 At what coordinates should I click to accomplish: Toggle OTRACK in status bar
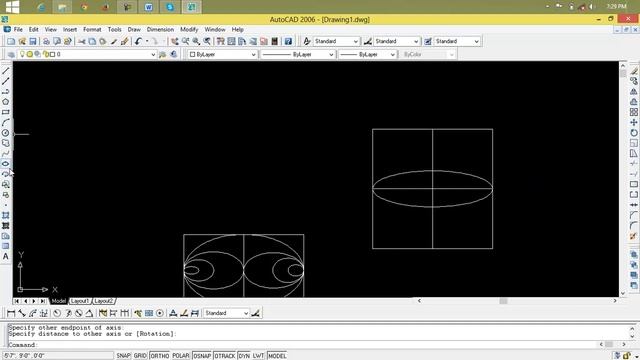224,356
